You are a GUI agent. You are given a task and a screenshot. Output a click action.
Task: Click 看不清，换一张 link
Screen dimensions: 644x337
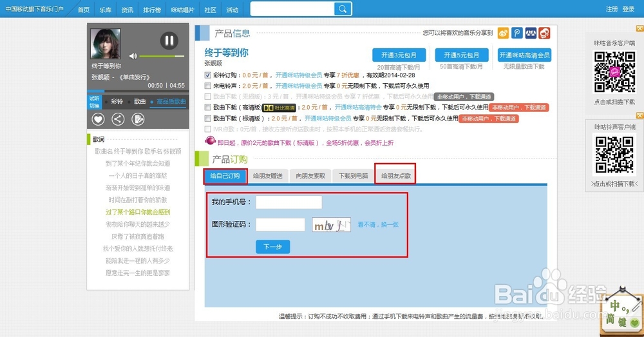(378, 225)
